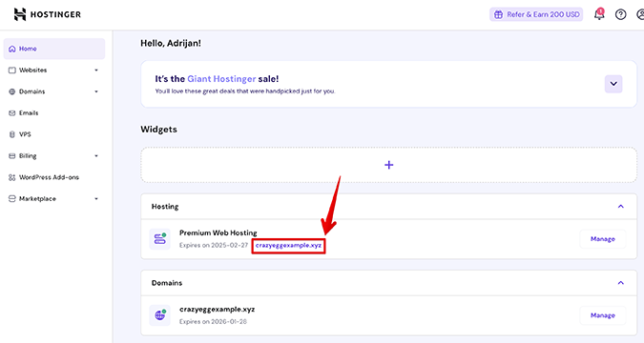
Task: Click the Hostinger logo
Action: [48, 14]
